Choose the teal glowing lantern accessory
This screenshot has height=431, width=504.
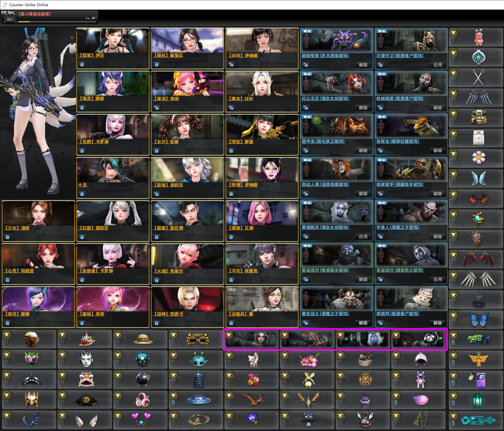[x=478, y=400]
